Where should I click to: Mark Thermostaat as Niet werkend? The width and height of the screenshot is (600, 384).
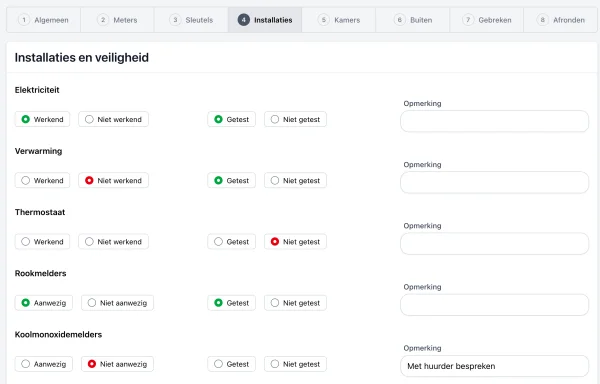coord(113,242)
